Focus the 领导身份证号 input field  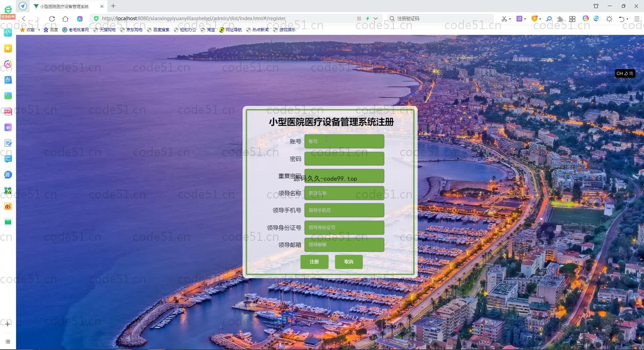[344, 227]
